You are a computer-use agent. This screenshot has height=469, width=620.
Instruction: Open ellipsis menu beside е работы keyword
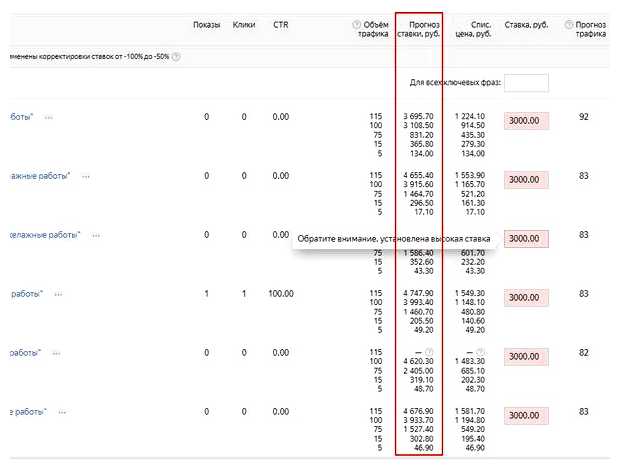pyautogui.click(x=62, y=412)
